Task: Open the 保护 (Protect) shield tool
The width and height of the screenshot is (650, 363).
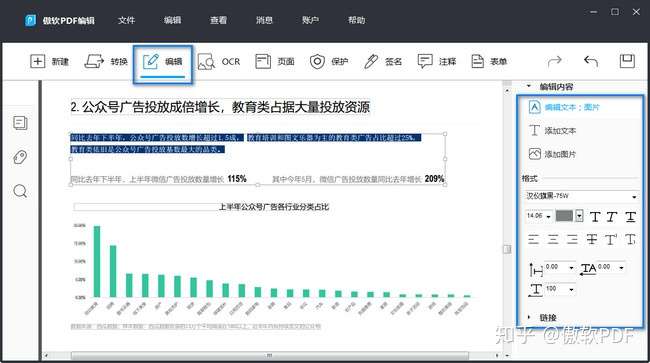Action: (329, 61)
